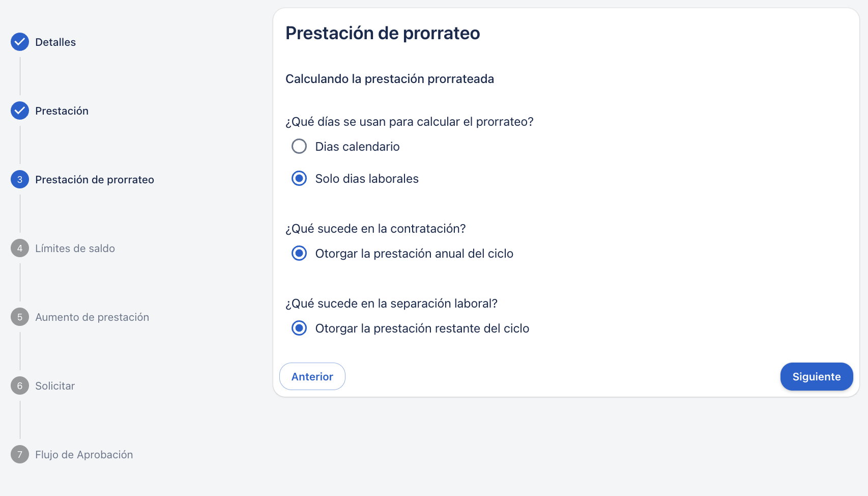868x496 pixels.
Task: Click the Siguiente button
Action: click(817, 376)
